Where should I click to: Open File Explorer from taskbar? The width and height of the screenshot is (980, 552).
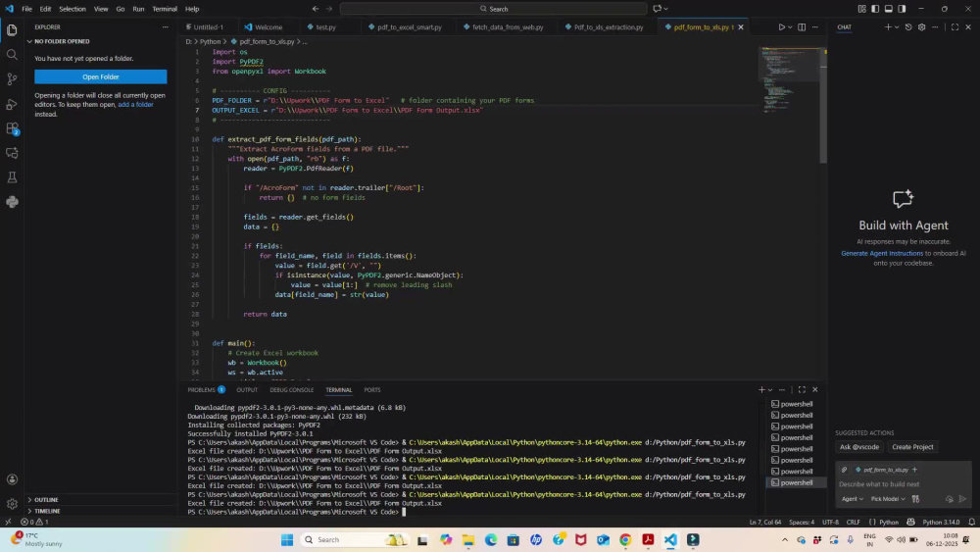[468, 539]
